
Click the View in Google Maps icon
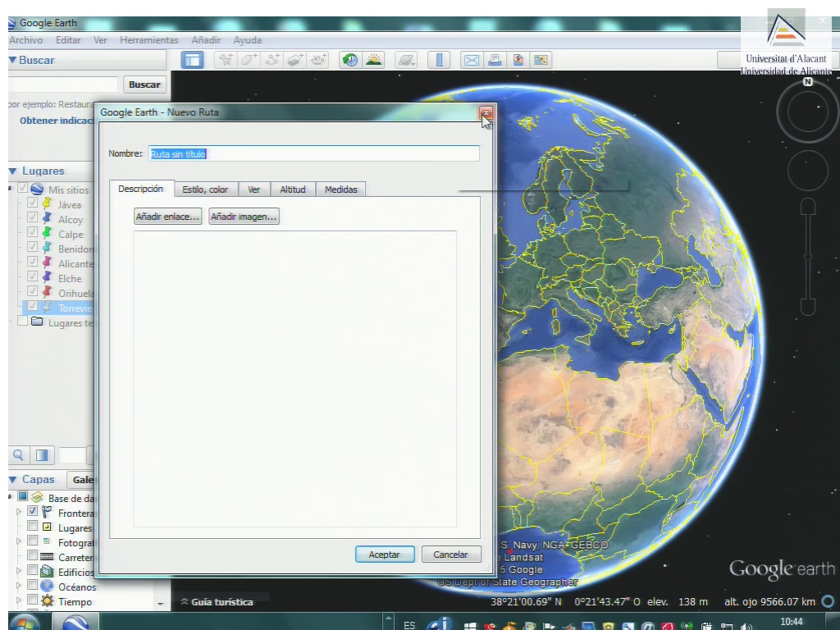[541, 60]
